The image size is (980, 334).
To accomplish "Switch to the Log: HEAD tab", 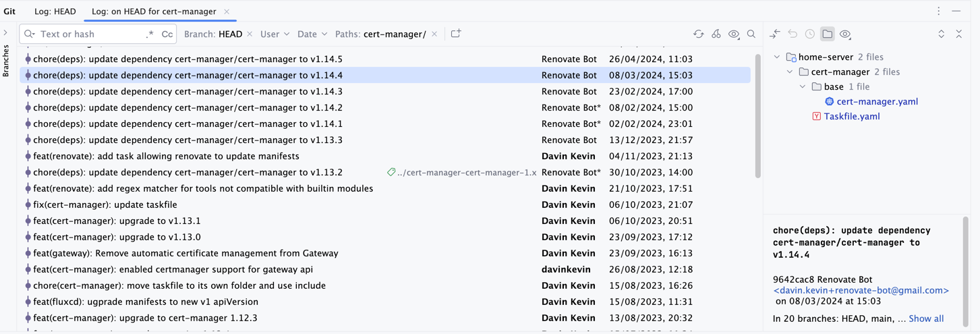I will (x=55, y=11).
